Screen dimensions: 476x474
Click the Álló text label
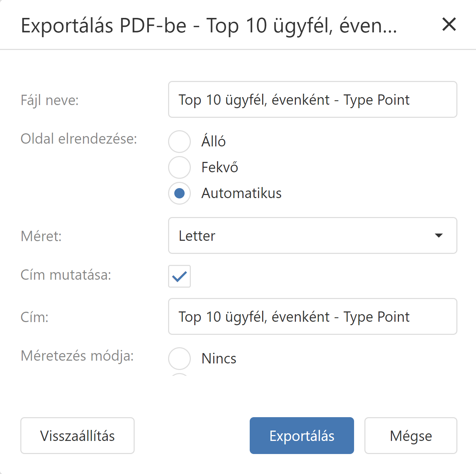coord(214,141)
